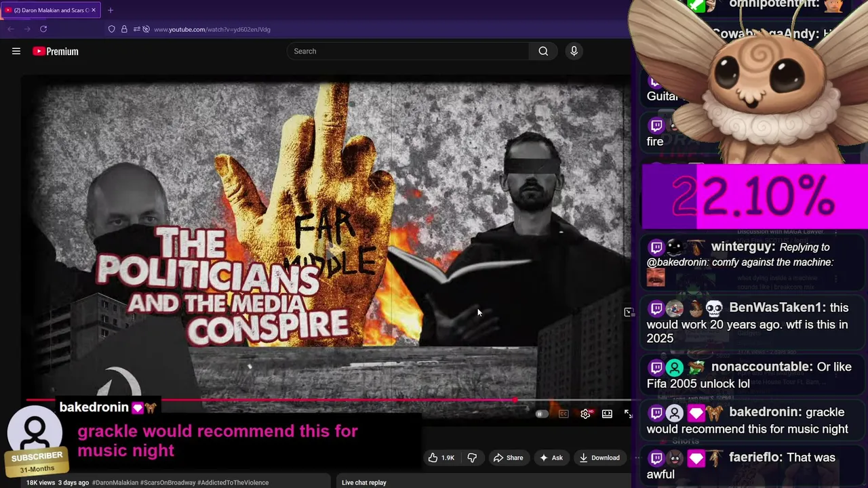Click the Download button
868x488 pixels.
click(599, 457)
